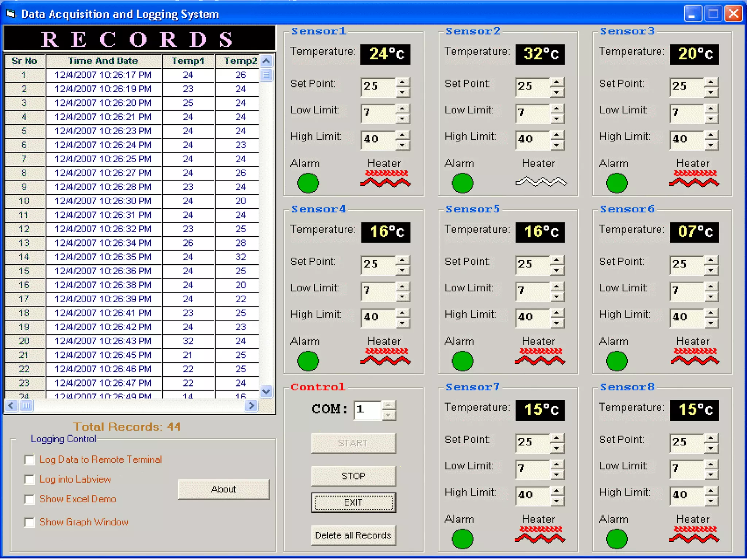This screenshot has height=560, width=747.
Task: Click Delete all Records button
Action: pyautogui.click(x=353, y=535)
